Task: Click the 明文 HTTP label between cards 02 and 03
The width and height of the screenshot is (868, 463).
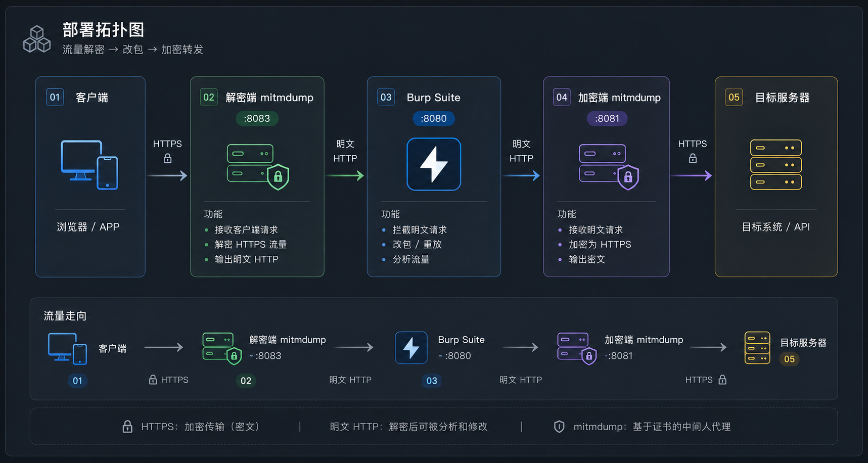Action: 345,151
